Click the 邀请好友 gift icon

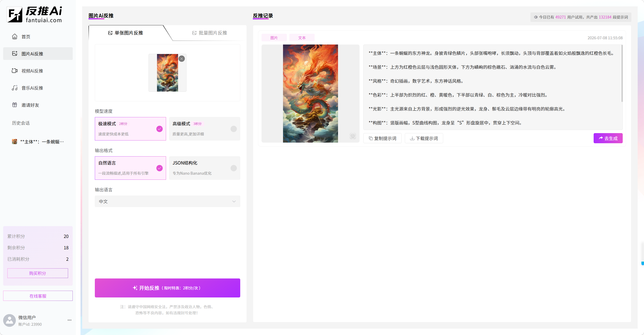click(15, 105)
